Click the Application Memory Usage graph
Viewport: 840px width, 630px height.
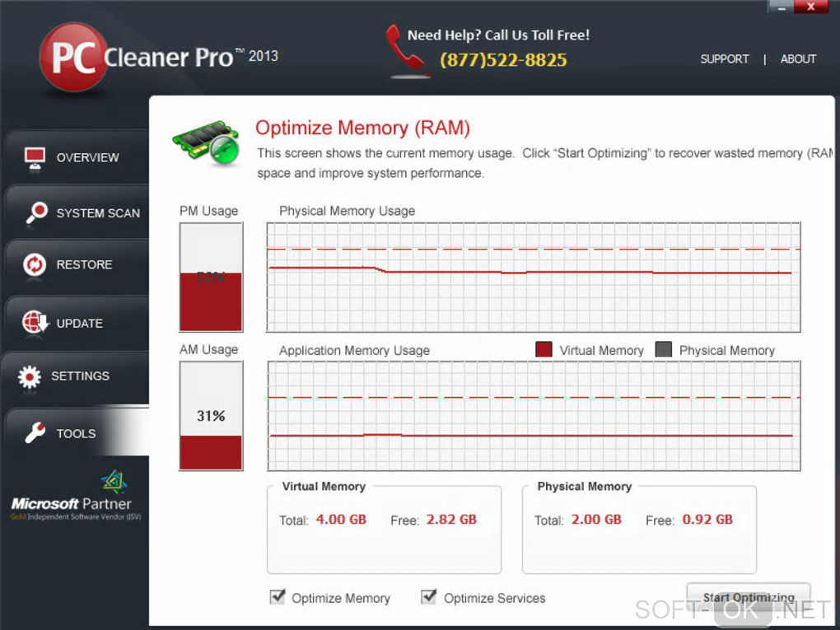coord(534,416)
